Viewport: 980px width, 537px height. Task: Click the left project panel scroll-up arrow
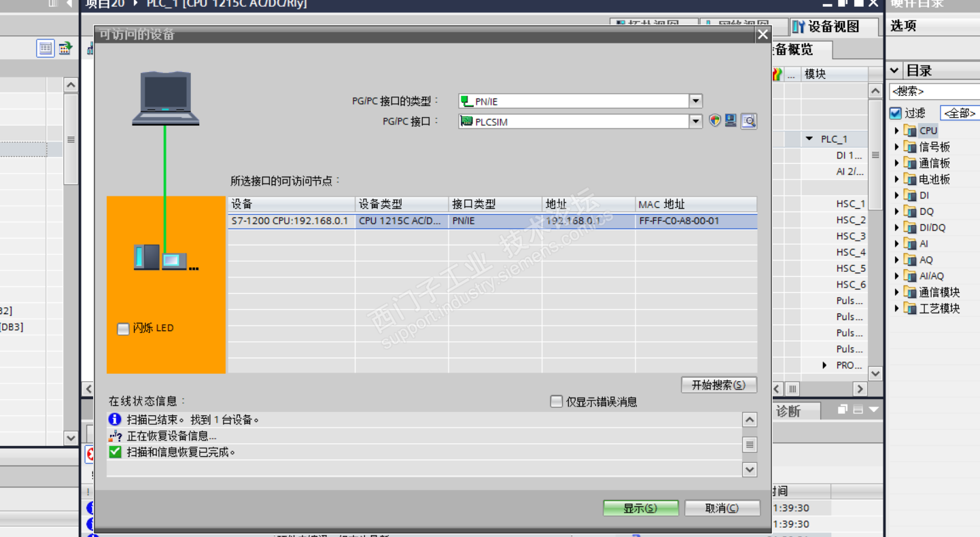[x=71, y=85]
